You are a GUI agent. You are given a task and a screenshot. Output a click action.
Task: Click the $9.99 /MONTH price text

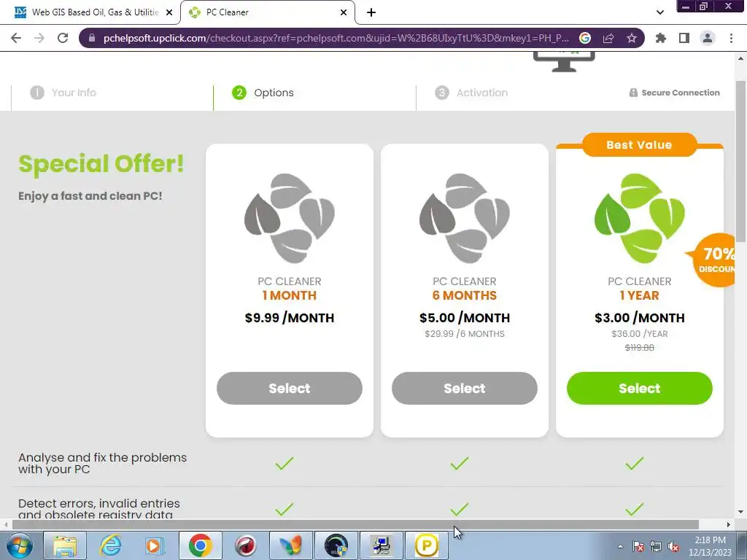click(x=289, y=318)
